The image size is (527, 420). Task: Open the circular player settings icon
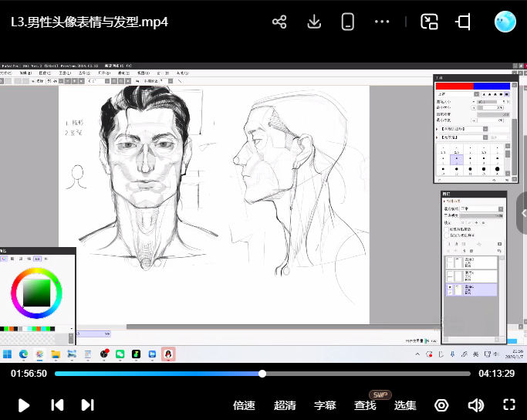441,405
